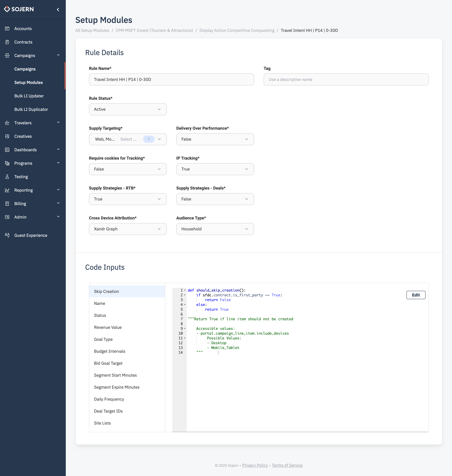
Task: Select the Revenue Value code input tab
Action: click(108, 327)
